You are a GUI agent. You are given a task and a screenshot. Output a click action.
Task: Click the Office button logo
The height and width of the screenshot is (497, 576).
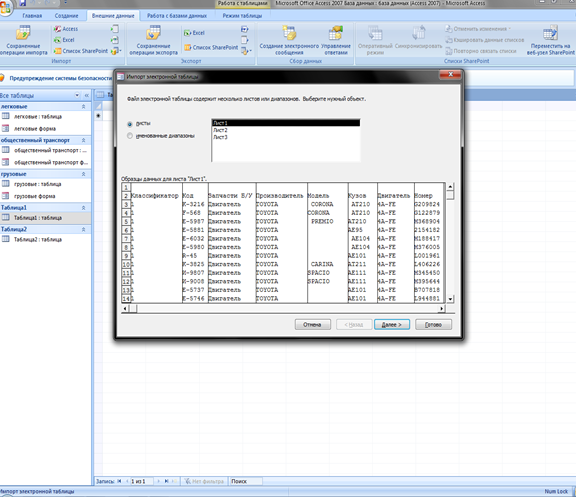point(5,8)
